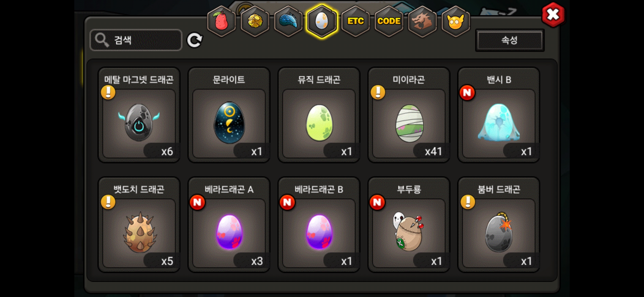This screenshot has width=644, height=297.
Task: Close the inventory with red X
Action: [553, 15]
